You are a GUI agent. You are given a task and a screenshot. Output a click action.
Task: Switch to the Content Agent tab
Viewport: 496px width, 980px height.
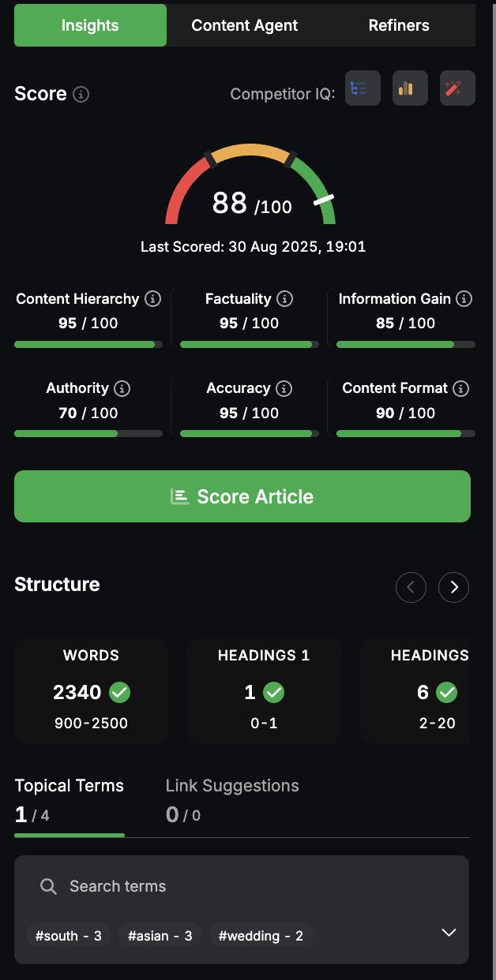tap(245, 24)
